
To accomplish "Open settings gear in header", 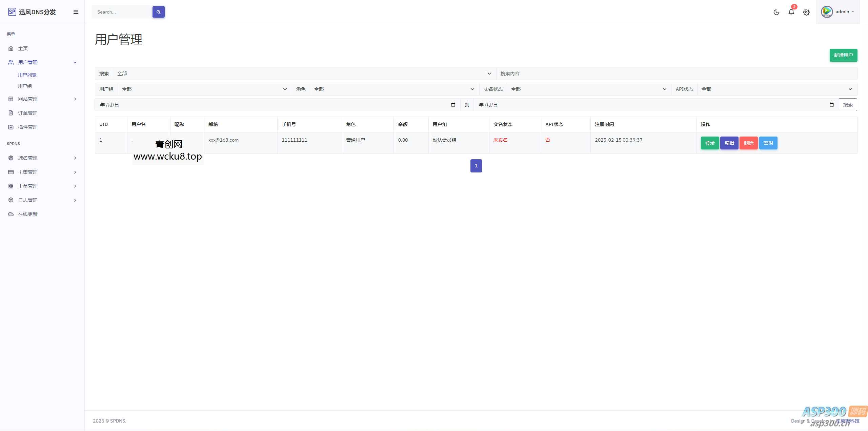I will (x=806, y=12).
